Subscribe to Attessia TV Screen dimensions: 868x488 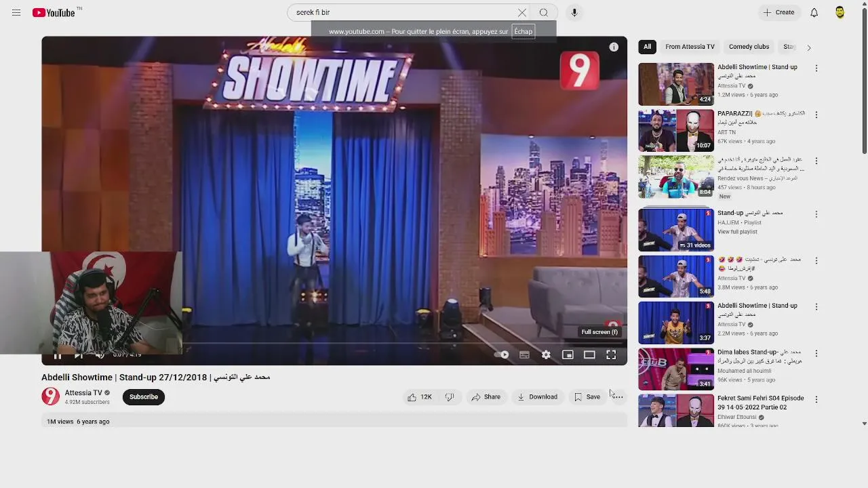coord(144,397)
